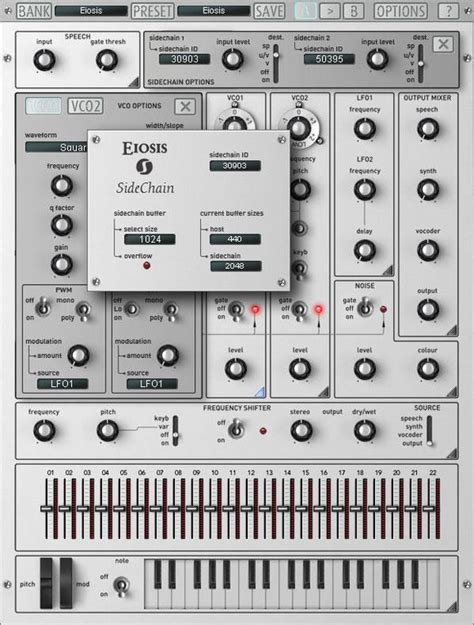Close the sidechain options panel
Screen dimensions: 474x625
click(443, 44)
